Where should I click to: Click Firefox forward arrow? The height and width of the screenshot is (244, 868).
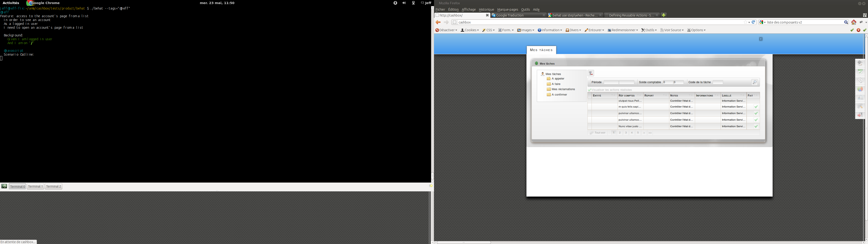pyautogui.click(x=446, y=23)
